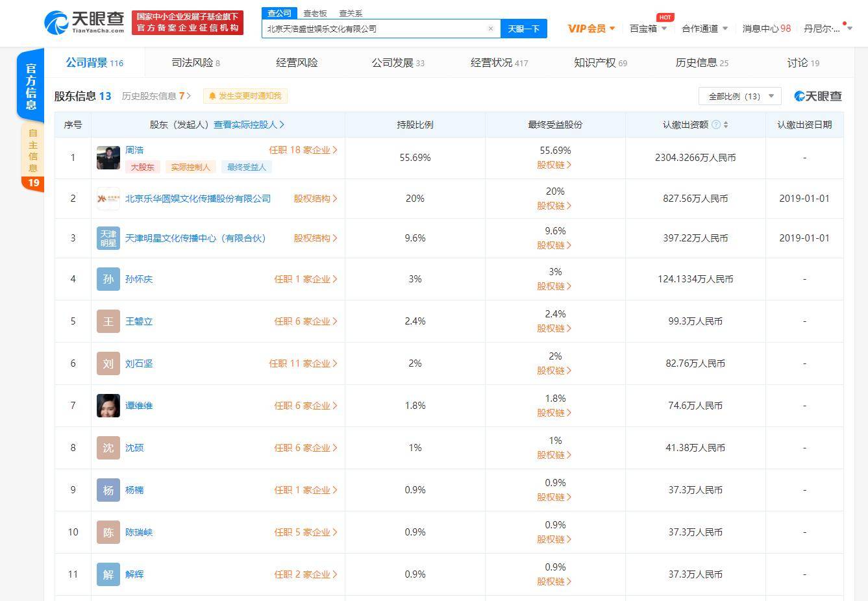Open the 全部比例 (13) filter dropdown

click(740, 96)
